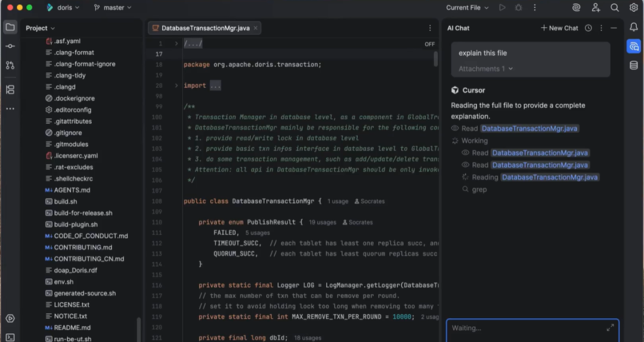This screenshot has width=644, height=342.
Task: Click 5 usages hint next to FAILED
Action: 258,233
